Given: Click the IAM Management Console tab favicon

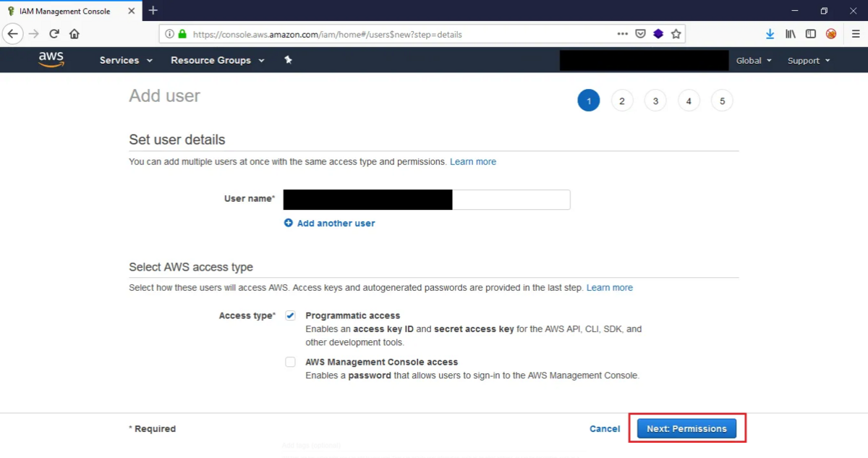Looking at the screenshot, I should (x=11, y=11).
